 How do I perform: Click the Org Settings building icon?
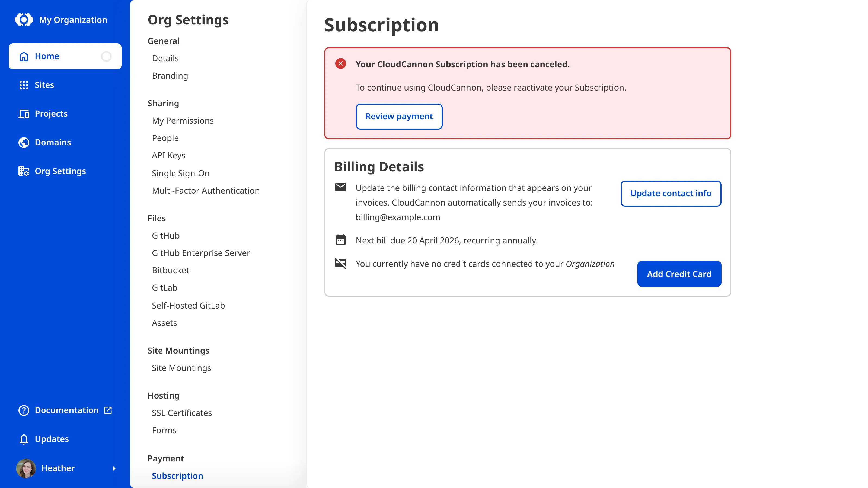pyautogui.click(x=24, y=171)
